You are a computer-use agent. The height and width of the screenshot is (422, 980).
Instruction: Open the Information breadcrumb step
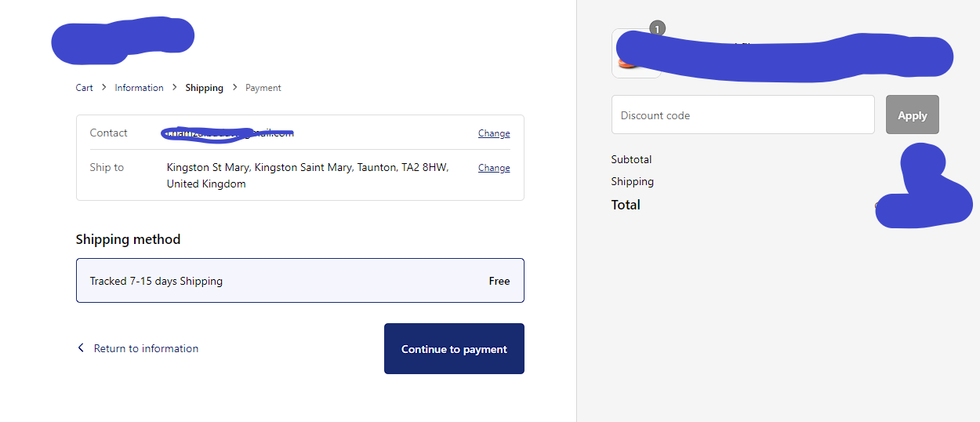point(139,88)
